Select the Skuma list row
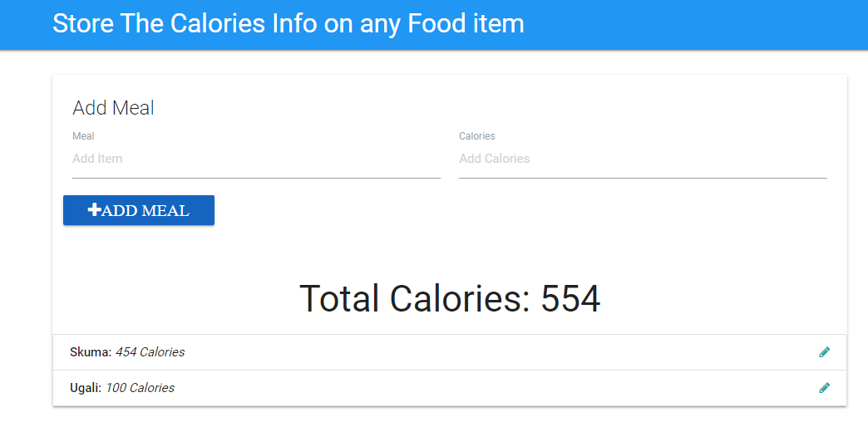 click(499, 352)
